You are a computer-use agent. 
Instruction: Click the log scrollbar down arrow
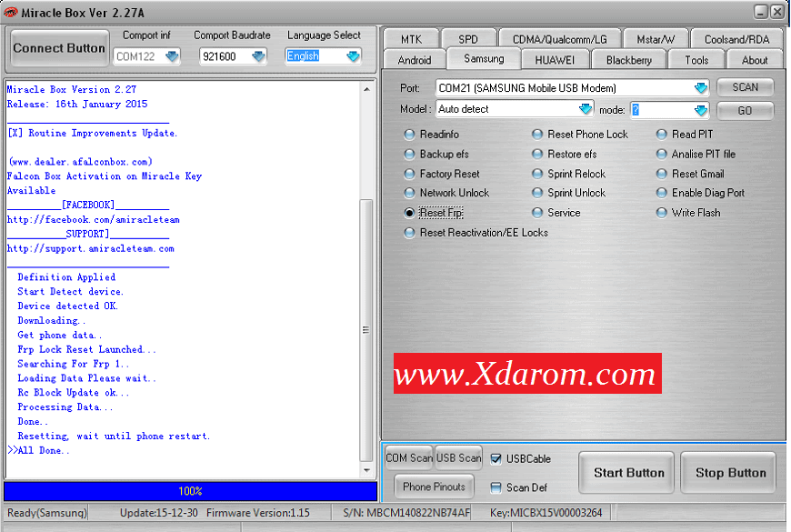coord(366,470)
